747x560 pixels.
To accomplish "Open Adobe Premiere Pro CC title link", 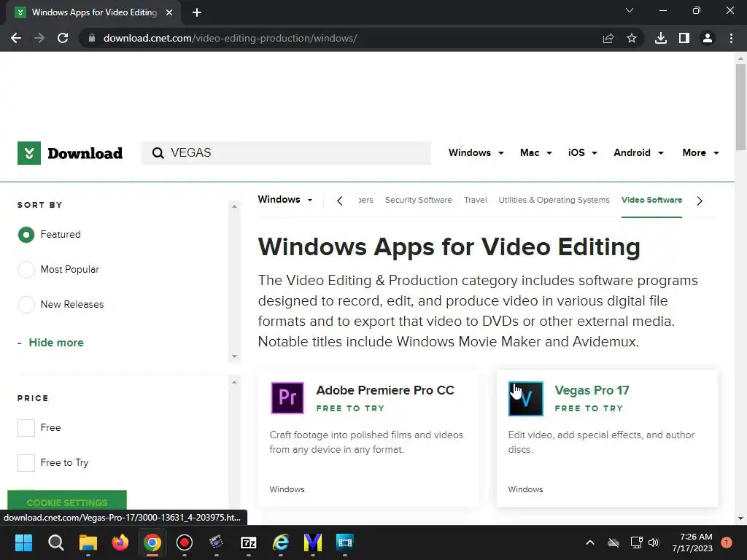I will click(x=385, y=390).
